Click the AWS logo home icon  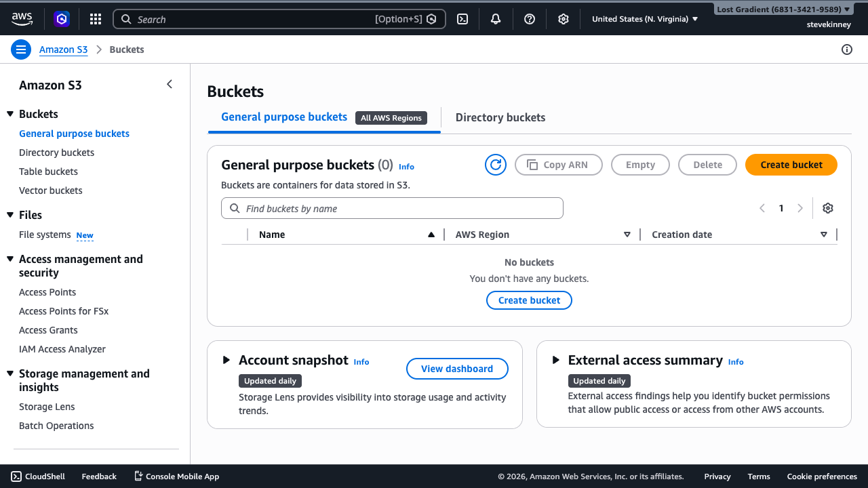point(22,19)
